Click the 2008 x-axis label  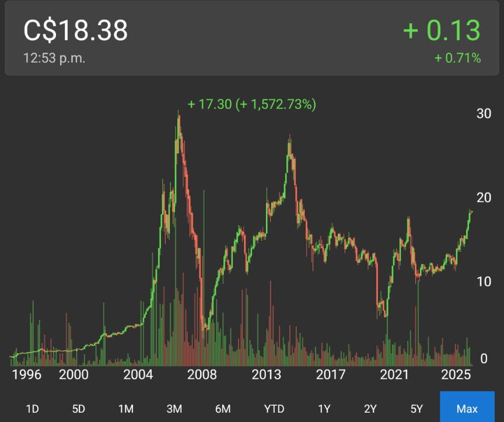[202, 375]
